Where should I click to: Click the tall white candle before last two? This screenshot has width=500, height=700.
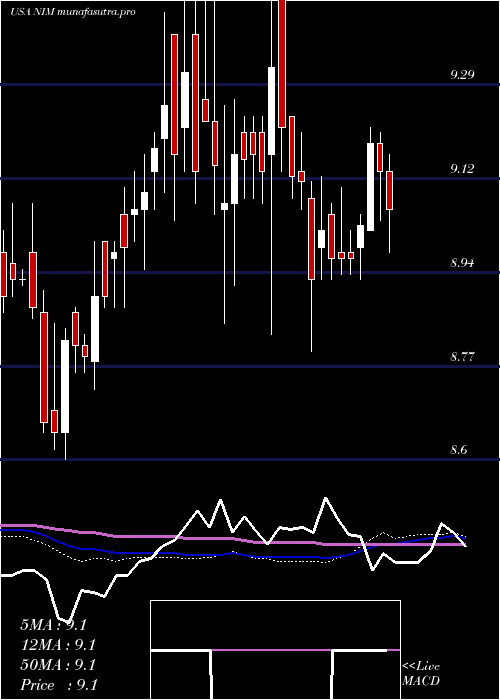coord(370,187)
